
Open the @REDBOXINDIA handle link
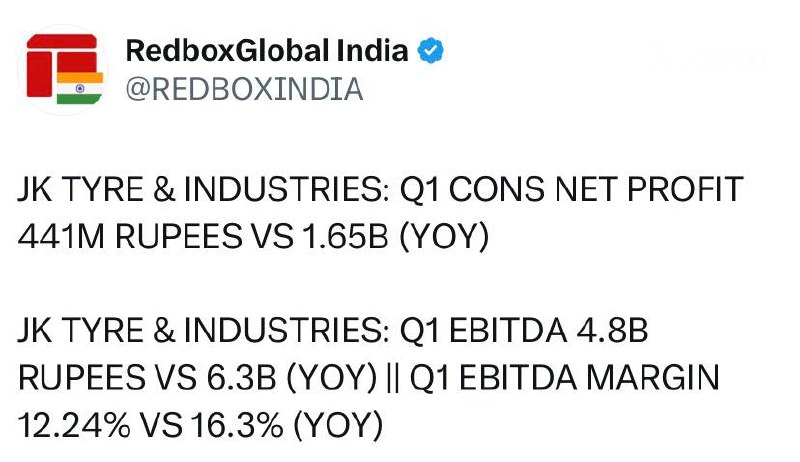pos(244,89)
